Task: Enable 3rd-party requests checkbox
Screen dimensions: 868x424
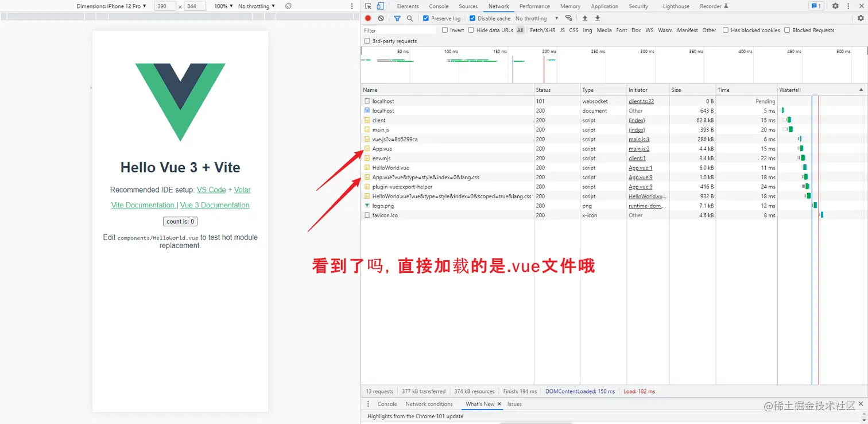Action: click(367, 41)
